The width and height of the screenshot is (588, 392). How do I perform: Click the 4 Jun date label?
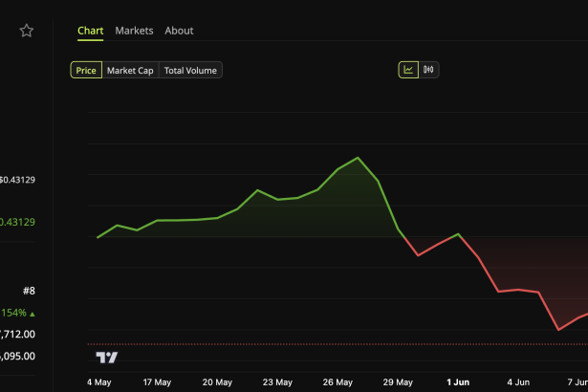point(518,382)
